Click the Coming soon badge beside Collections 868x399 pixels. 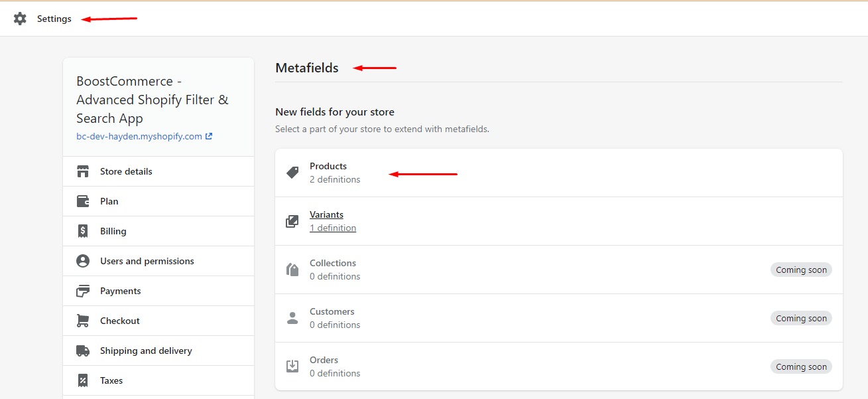[800, 269]
